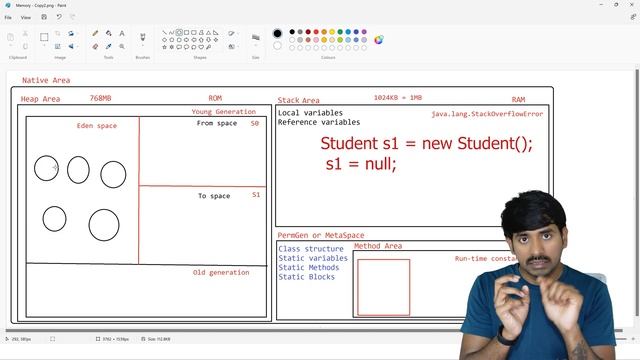Pick the Oval shape
Screen dimensions: 640x360
coord(179,32)
